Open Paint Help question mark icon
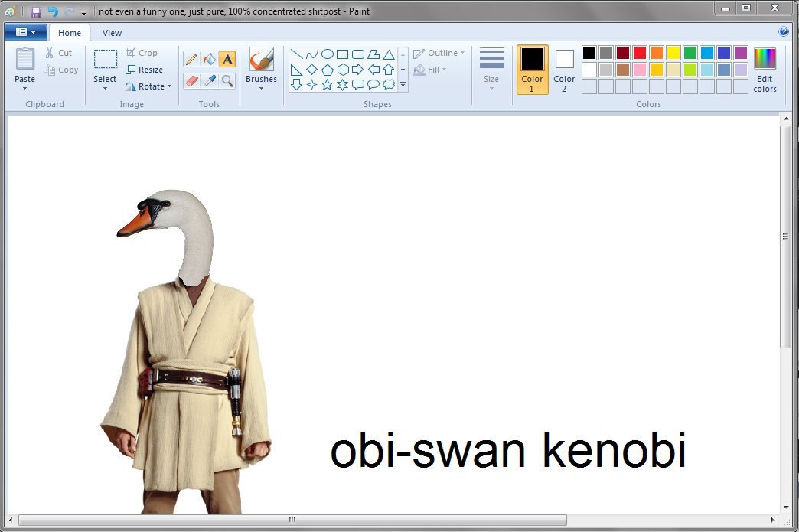This screenshot has height=532, width=799. [784, 31]
